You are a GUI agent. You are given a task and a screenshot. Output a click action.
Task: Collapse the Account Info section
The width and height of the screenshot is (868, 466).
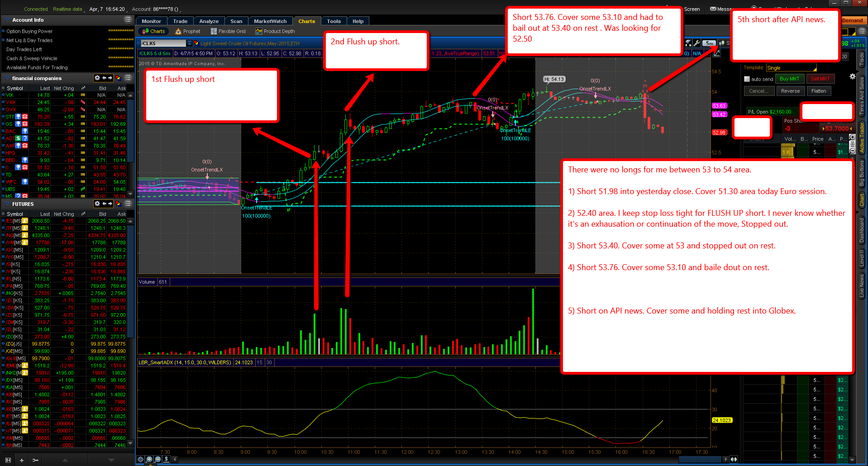7,20
